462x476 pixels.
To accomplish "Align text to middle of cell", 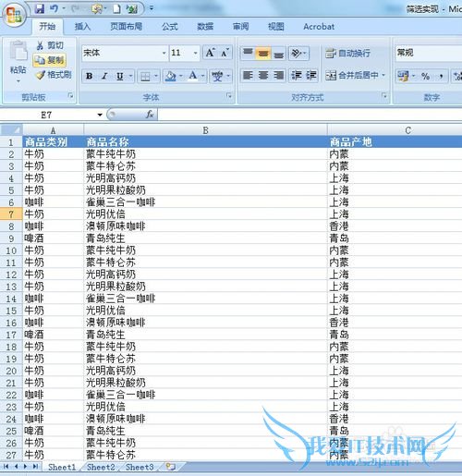I will pyautogui.click(x=263, y=53).
